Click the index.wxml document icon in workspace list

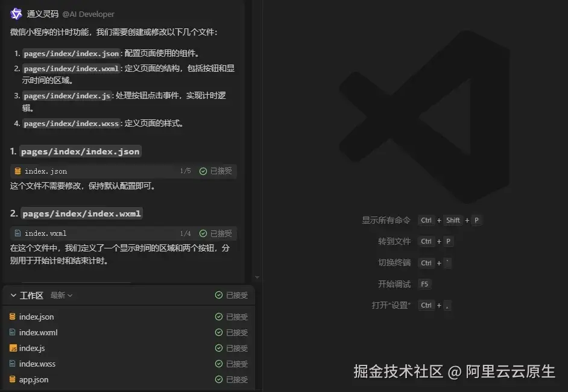pyautogui.click(x=13, y=332)
